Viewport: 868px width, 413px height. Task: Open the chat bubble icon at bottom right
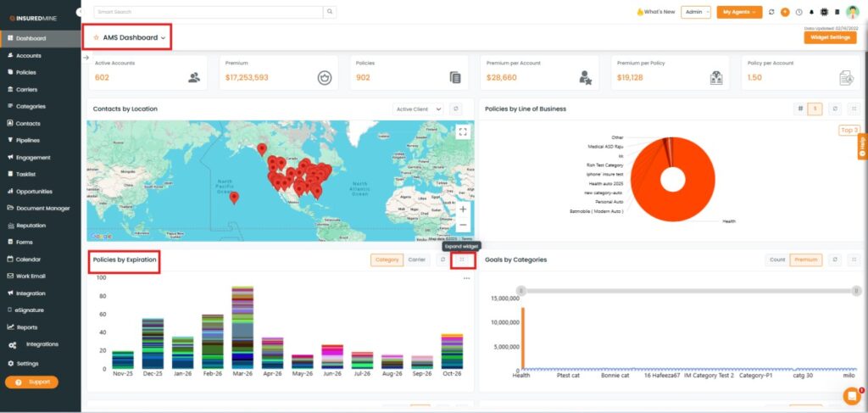[851, 395]
